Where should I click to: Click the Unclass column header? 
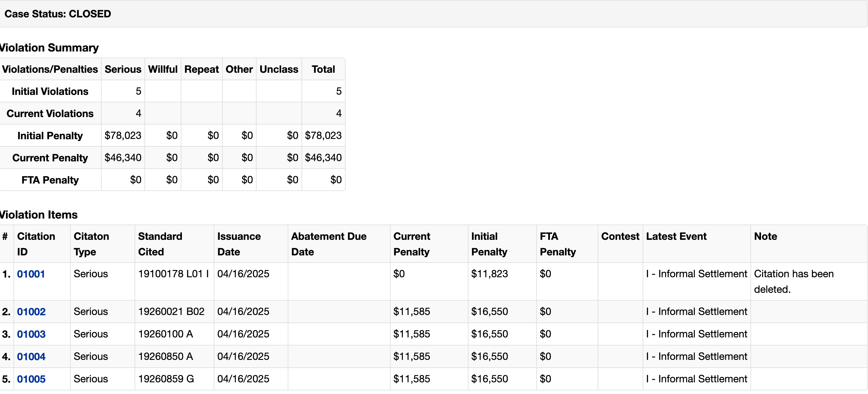(279, 69)
